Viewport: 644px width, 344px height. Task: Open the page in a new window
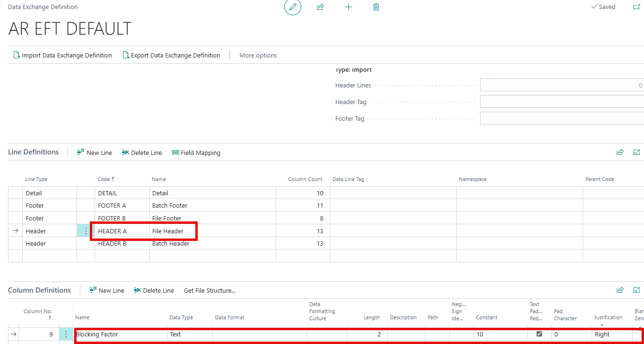(636, 7)
